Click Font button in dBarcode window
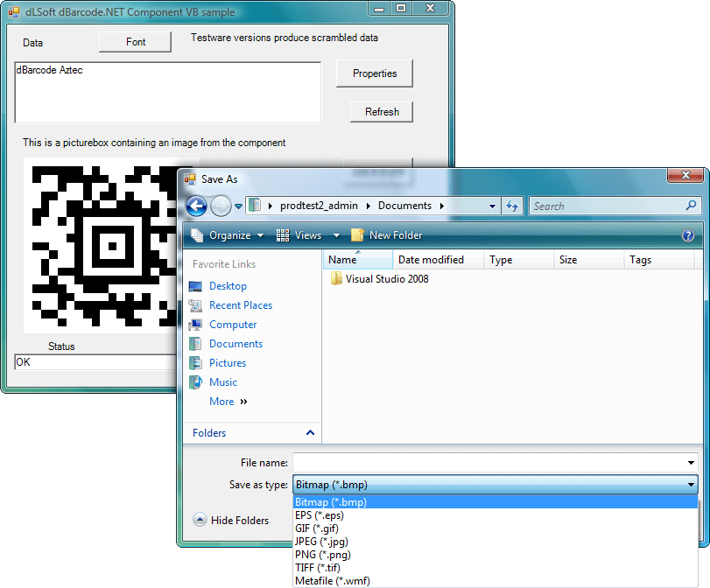This screenshot has width=710, height=588. [136, 42]
